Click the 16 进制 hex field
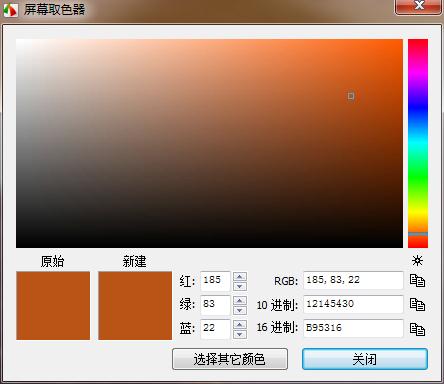The height and width of the screenshot is (384, 444). 353,328
